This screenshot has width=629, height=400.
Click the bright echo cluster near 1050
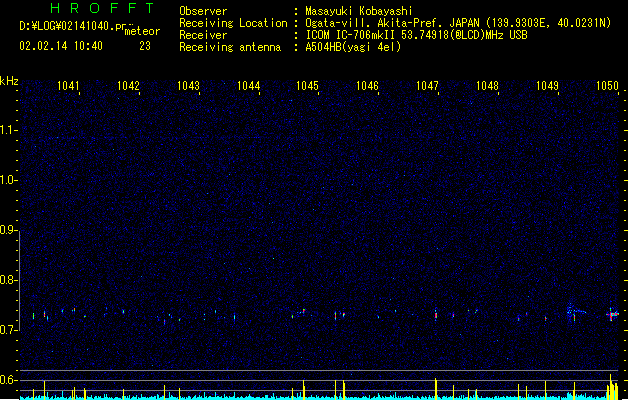[612, 315]
